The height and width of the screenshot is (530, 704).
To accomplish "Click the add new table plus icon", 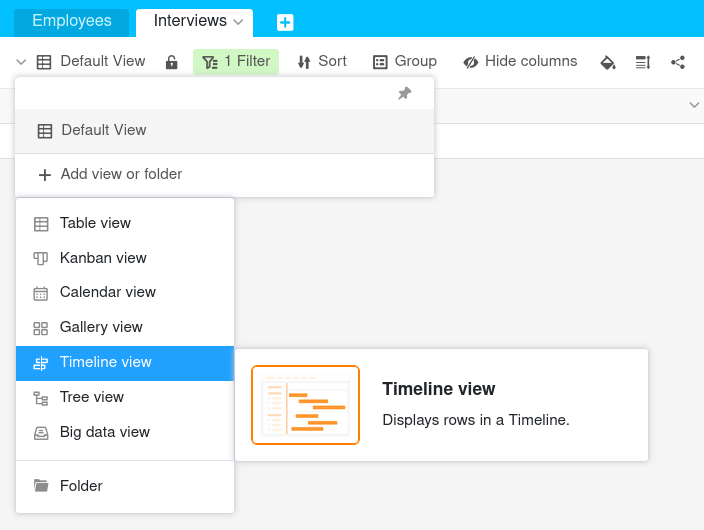I will (x=285, y=22).
